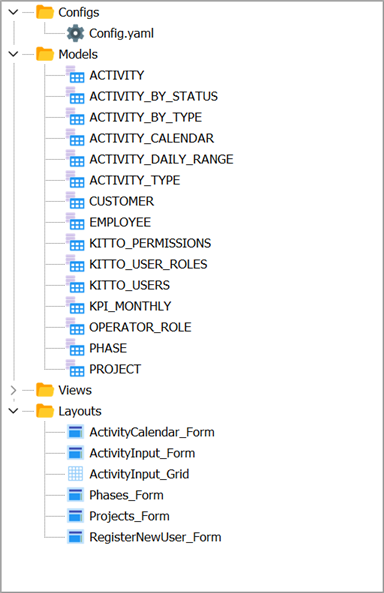The height and width of the screenshot is (593, 384).
Task: Click the EMPLOYEE model table icon
Action: (75, 222)
